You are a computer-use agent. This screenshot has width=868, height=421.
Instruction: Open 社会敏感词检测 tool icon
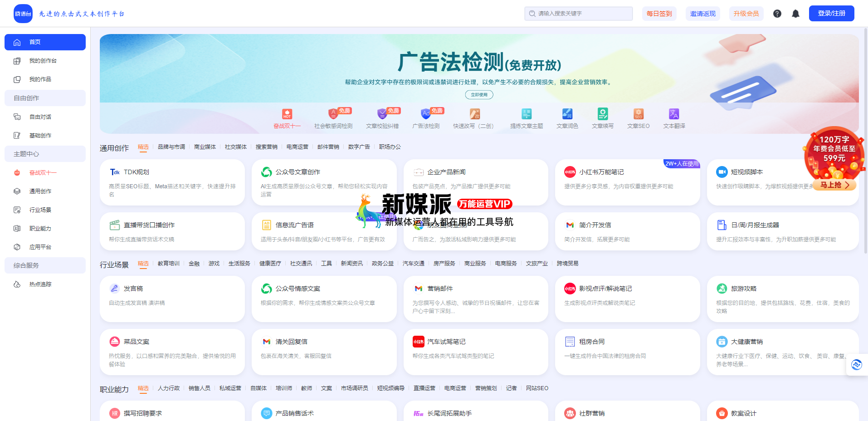pyautogui.click(x=333, y=114)
